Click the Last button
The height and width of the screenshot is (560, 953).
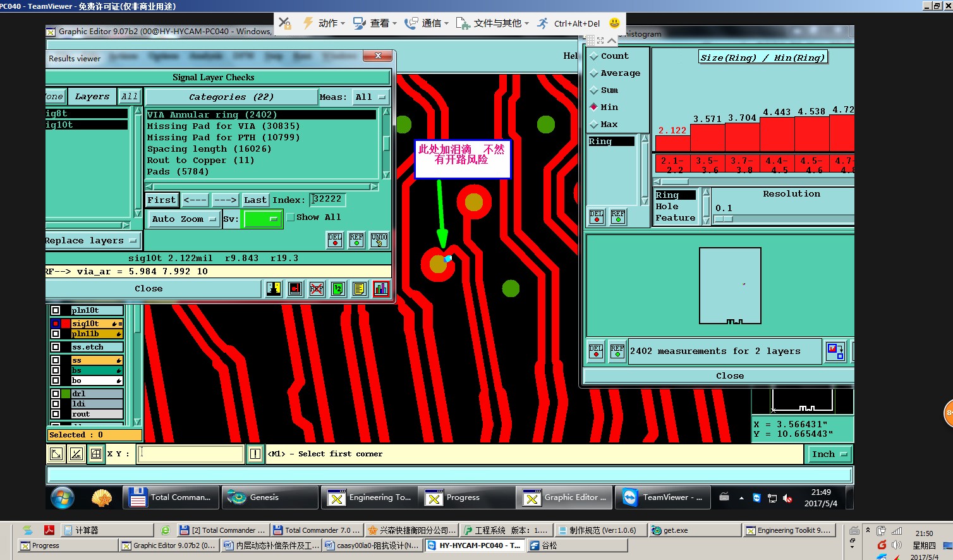pos(255,200)
